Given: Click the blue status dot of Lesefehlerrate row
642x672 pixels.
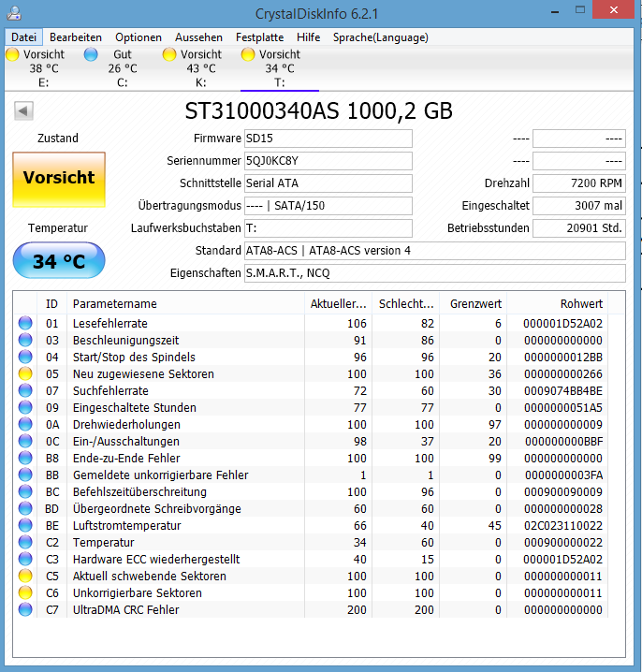Looking at the screenshot, I should click(x=25, y=323).
